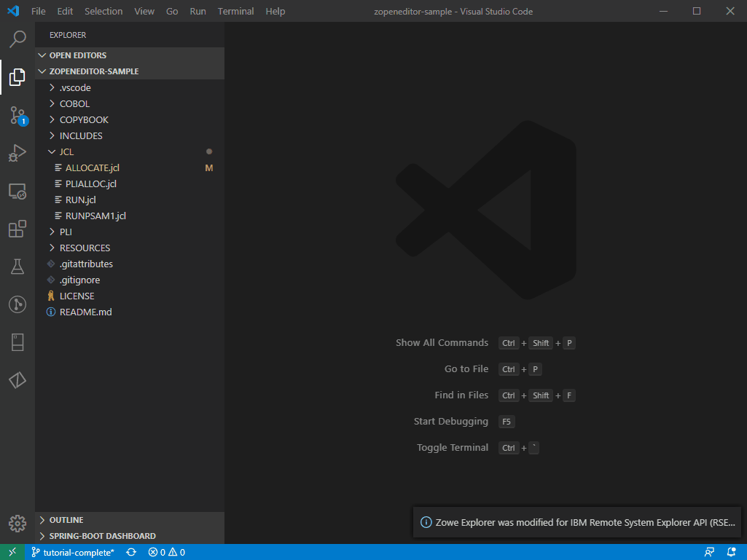
Task: Open the Manage gear settings icon
Action: click(x=17, y=524)
